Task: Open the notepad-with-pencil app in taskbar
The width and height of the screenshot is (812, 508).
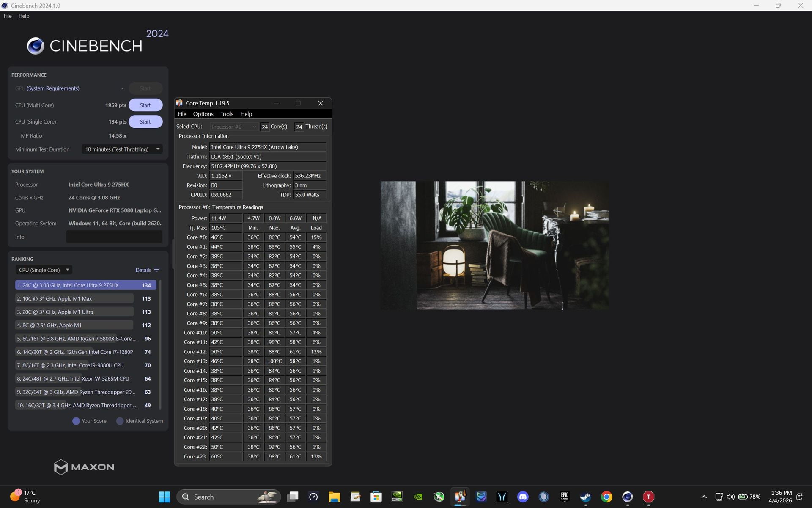Action: click(355, 497)
